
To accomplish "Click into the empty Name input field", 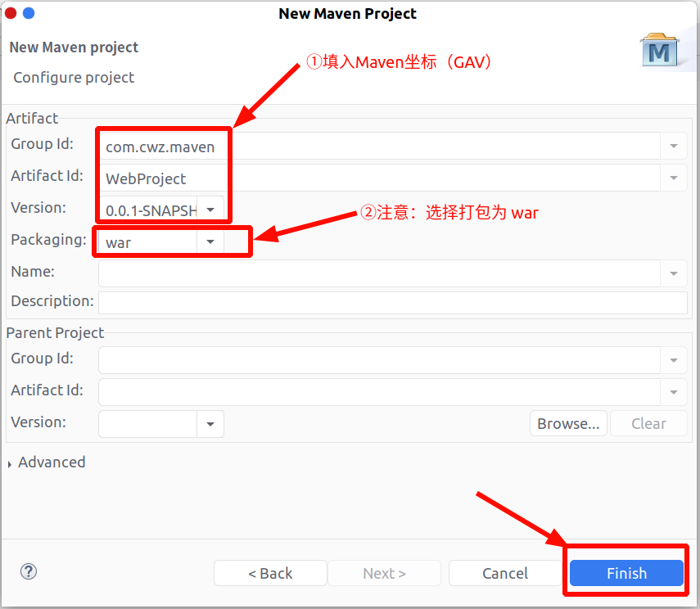I will tap(379, 273).
